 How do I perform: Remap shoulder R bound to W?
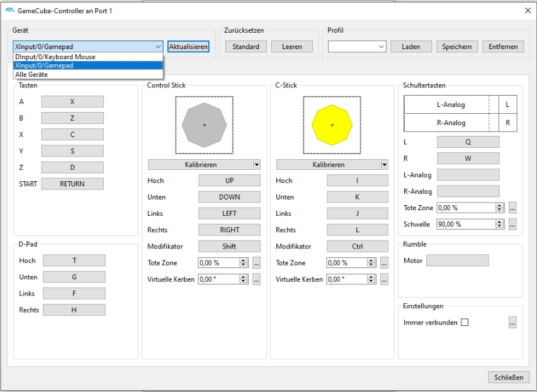pyautogui.click(x=468, y=159)
